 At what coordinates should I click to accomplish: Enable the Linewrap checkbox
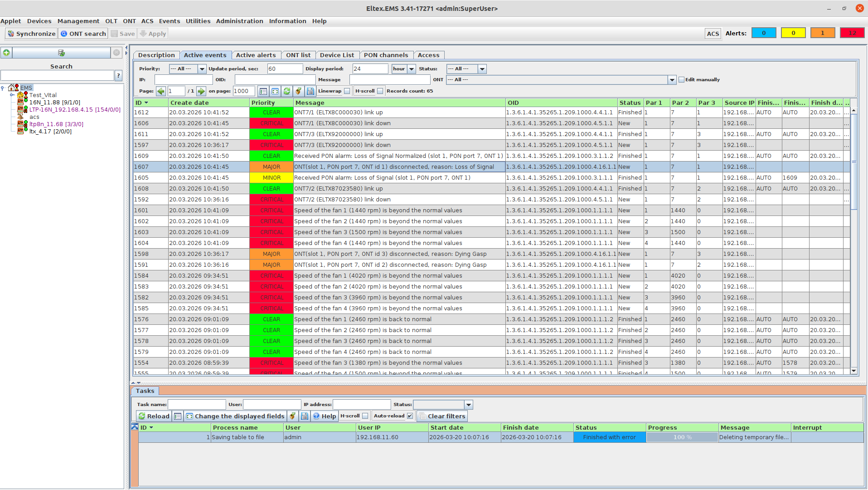[x=347, y=91]
